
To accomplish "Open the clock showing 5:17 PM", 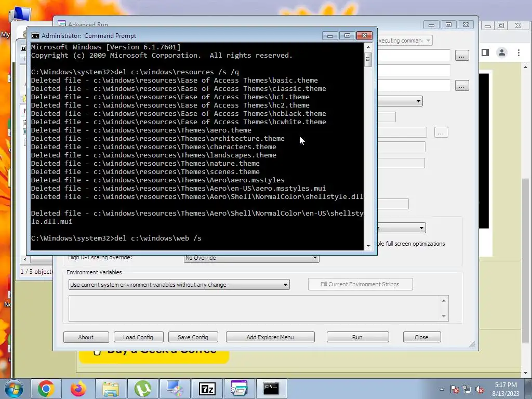I will point(506,389).
